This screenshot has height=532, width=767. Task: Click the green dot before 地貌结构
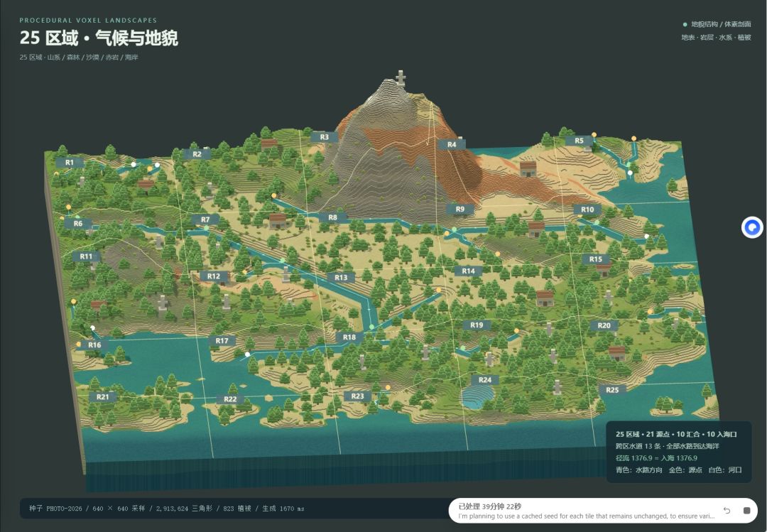685,24
